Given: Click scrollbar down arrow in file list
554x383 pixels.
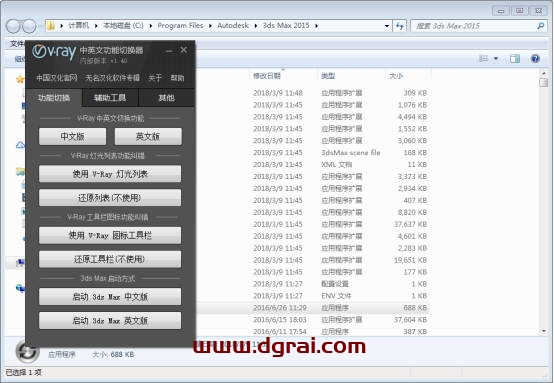Looking at the screenshot, I should [544, 331].
